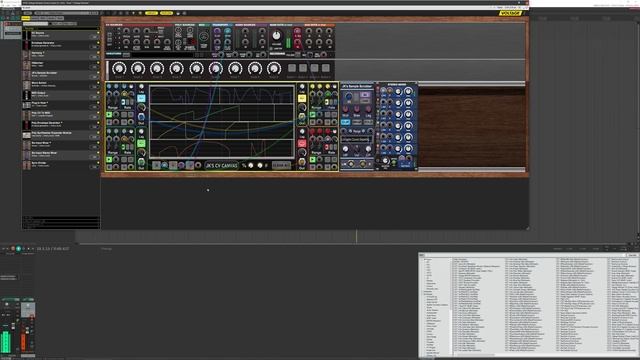Toggle the yellow channel button on CV Canvas

coord(302,98)
